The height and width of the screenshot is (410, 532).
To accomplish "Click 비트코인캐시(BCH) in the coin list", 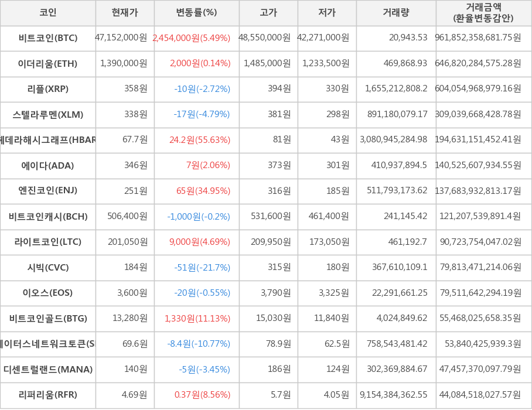I will click(48, 217).
